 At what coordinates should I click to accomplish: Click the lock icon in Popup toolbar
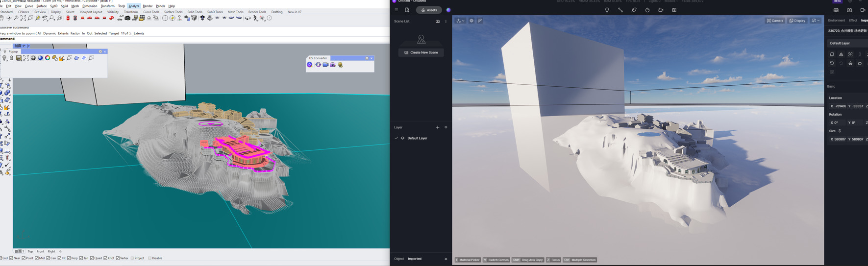tap(12, 58)
